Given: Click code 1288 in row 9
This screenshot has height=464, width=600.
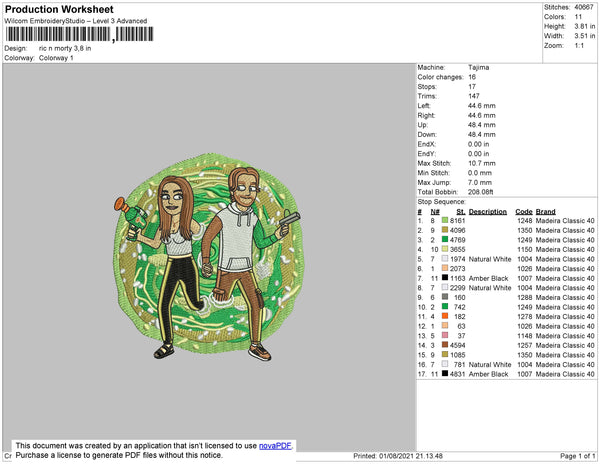Looking at the screenshot, I should click(x=524, y=297).
